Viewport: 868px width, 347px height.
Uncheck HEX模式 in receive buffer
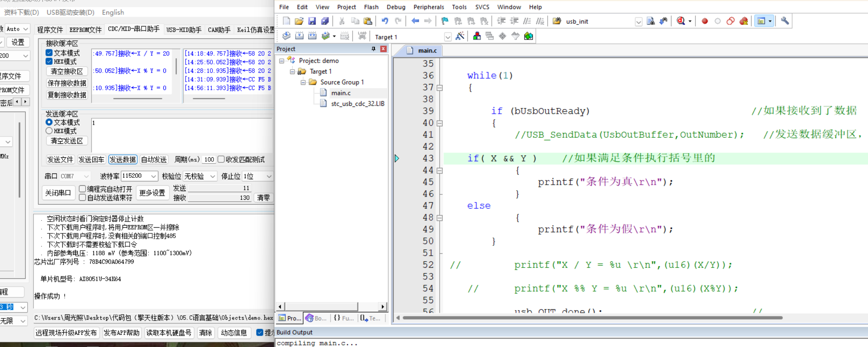(49, 61)
